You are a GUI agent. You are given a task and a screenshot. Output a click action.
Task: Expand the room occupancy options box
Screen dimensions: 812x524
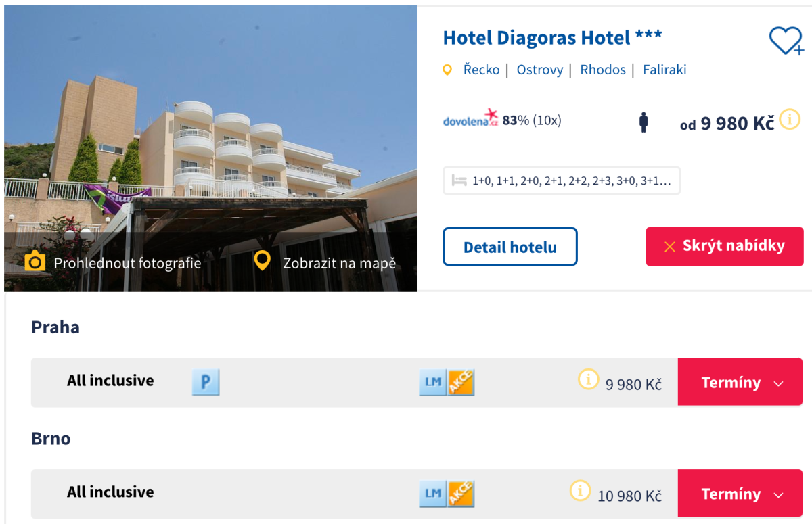[x=562, y=181]
